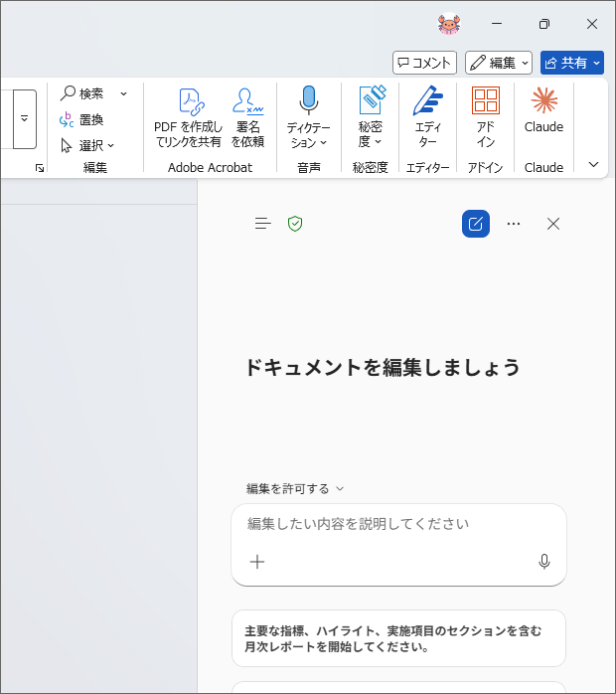Image resolution: width=616 pixels, height=694 pixels.
Task: Launch the エディター (Editor) proofing tool
Action: (427, 117)
